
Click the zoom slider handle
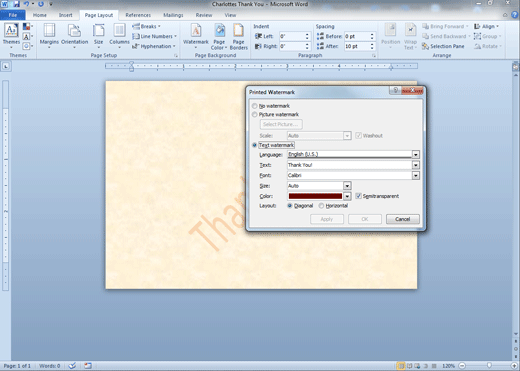coord(489,366)
